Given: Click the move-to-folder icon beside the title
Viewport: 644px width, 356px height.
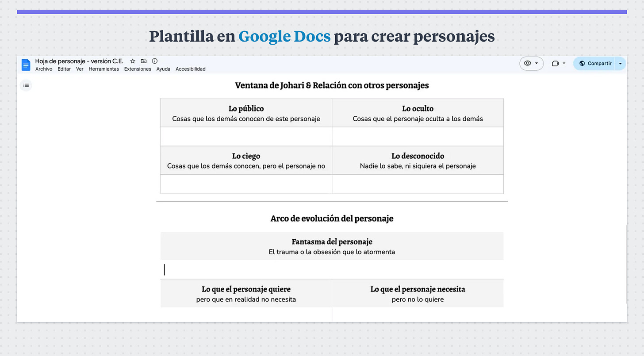Looking at the screenshot, I should (x=144, y=61).
